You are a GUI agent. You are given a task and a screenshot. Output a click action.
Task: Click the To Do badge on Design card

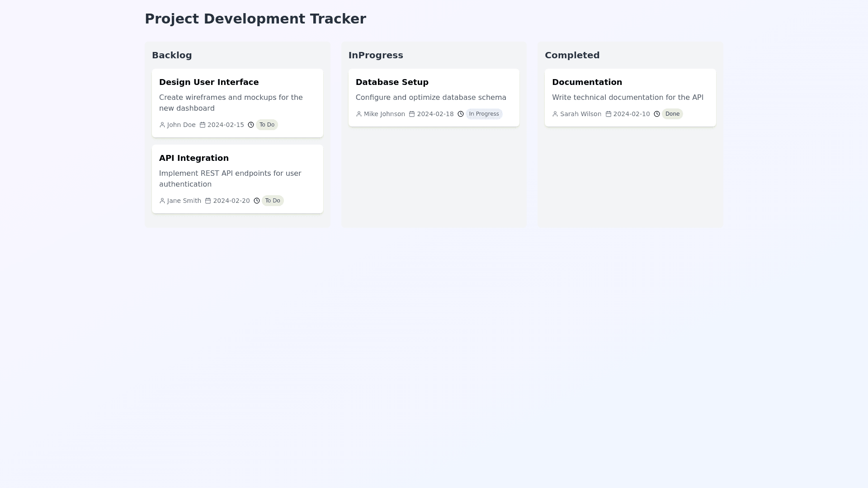[x=267, y=125]
